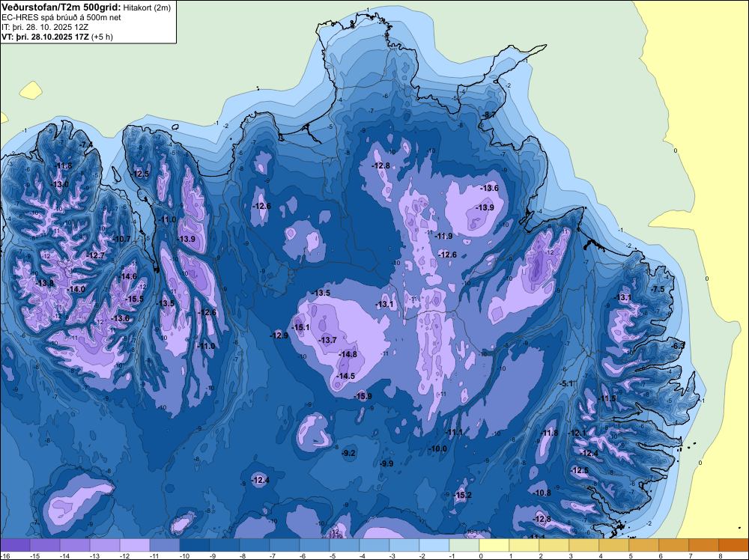Select the line 'EC-HRES spá brúuð á 500m net'
Viewport: 749px width, 560px height.
coord(61,18)
